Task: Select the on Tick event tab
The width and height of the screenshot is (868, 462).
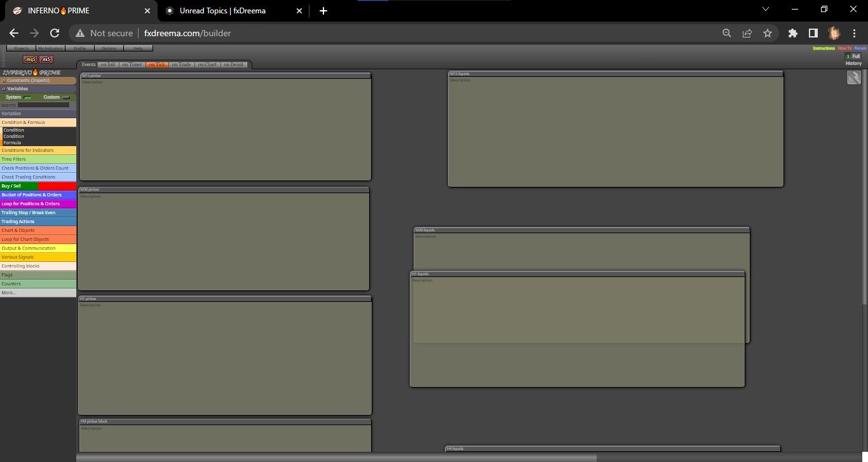Action: pyautogui.click(x=156, y=64)
